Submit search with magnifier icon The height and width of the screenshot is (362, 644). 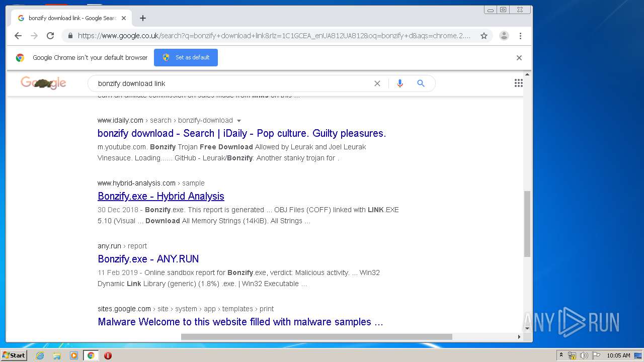[x=421, y=83]
